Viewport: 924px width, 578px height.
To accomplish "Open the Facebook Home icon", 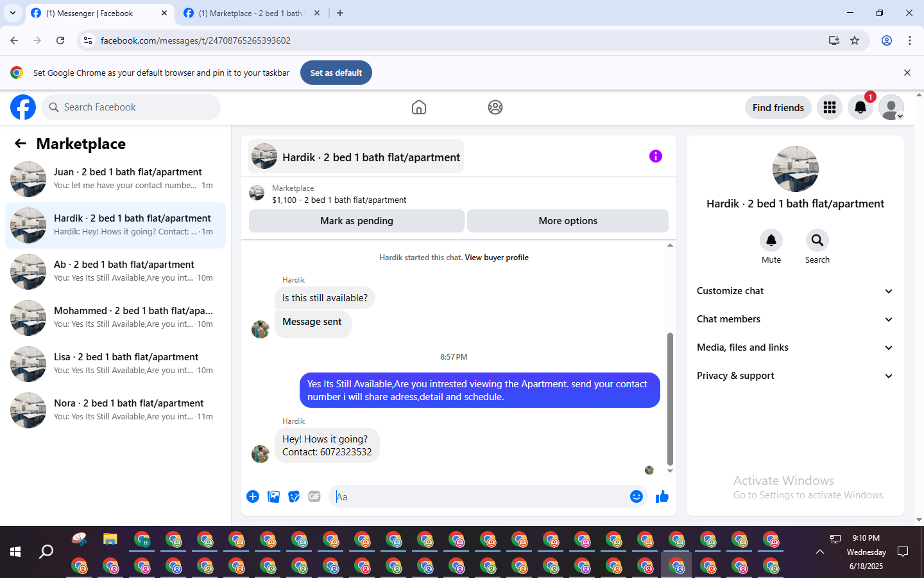I will (419, 107).
